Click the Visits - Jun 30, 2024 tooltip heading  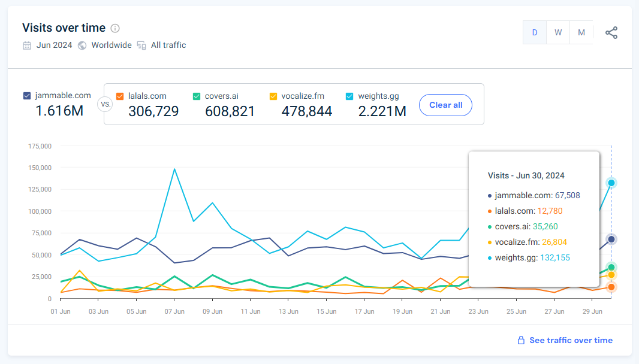526,175
